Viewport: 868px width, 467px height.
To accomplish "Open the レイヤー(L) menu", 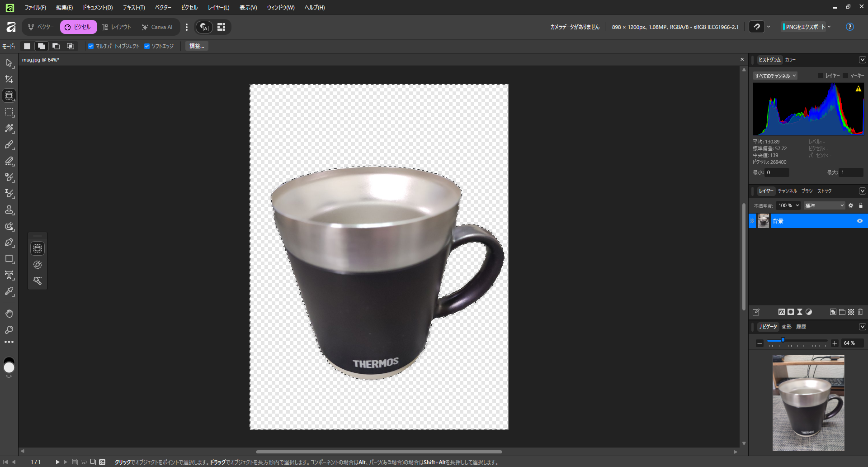I will pyautogui.click(x=219, y=7).
